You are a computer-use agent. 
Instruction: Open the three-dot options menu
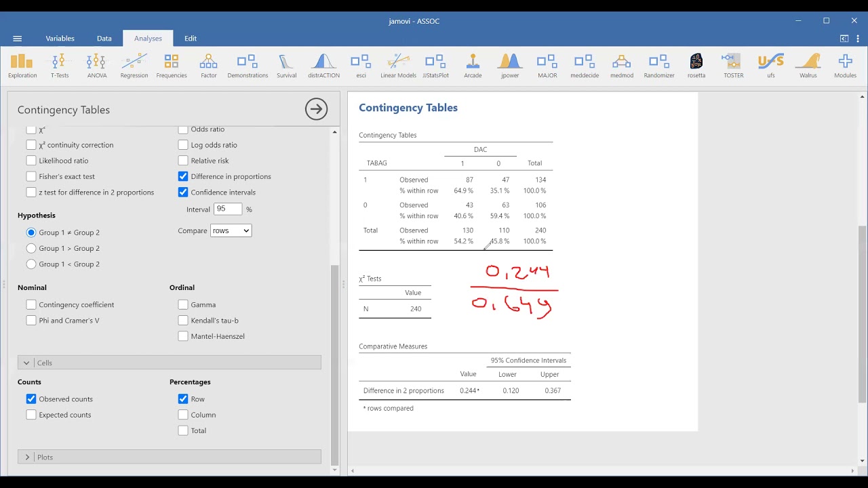pos(859,39)
